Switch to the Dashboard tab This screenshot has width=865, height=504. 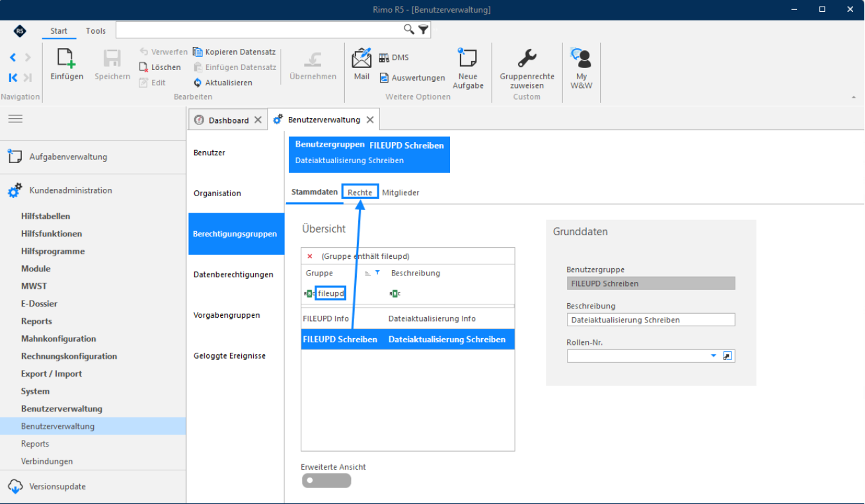coord(229,120)
